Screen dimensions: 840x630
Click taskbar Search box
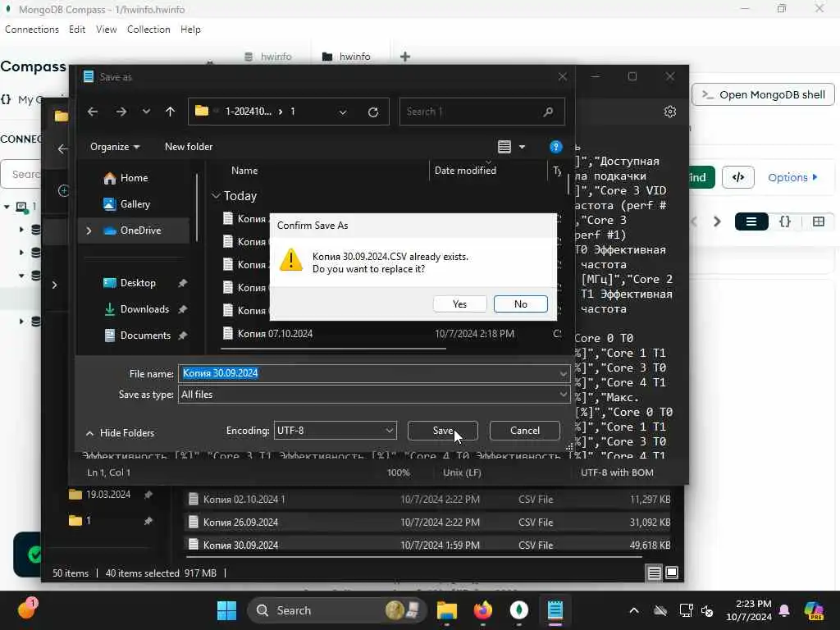pyautogui.click(x=336, y=610)
